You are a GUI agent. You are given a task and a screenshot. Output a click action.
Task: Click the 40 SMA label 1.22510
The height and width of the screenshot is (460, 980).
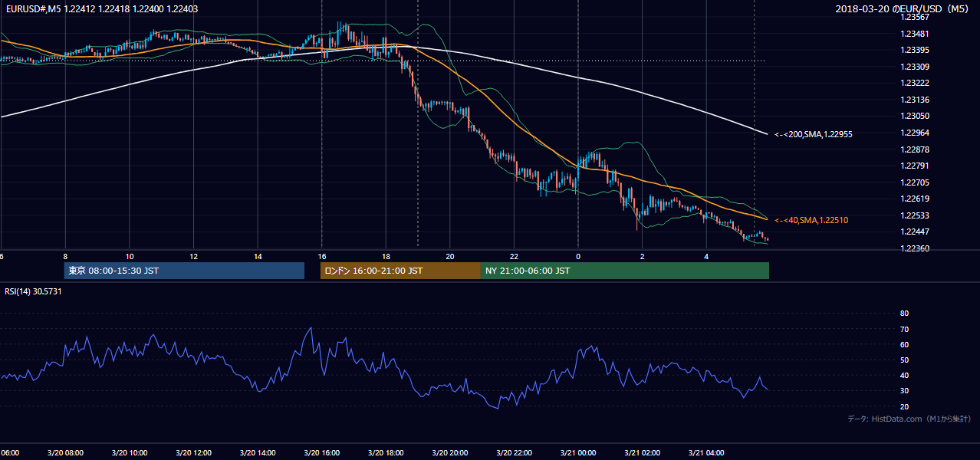[x=811, y=220]
